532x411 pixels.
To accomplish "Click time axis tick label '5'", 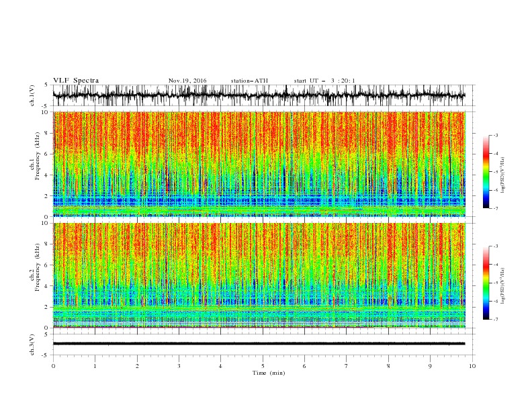I will coord(263,366).
